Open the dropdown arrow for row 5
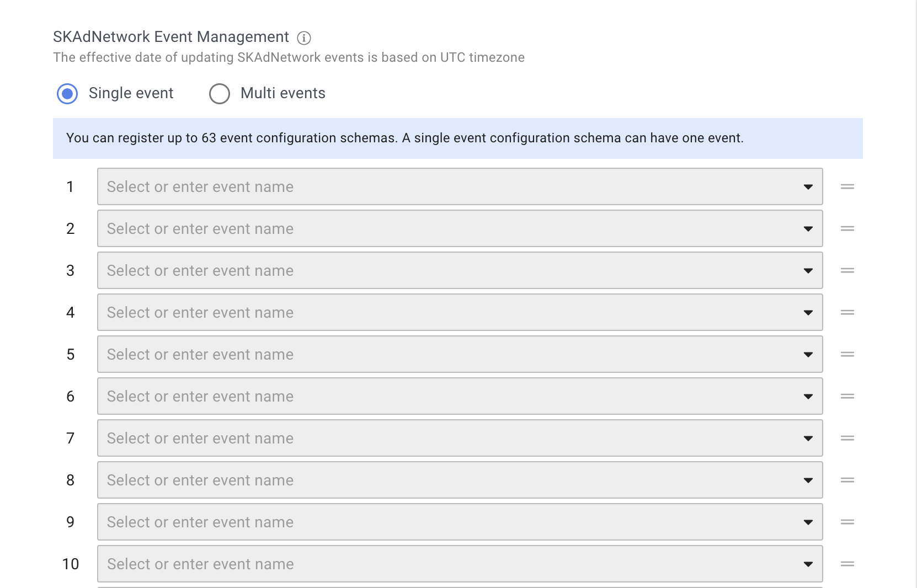Screen dimensions: 917x588 pyautogui.click(x=808, y=355)
